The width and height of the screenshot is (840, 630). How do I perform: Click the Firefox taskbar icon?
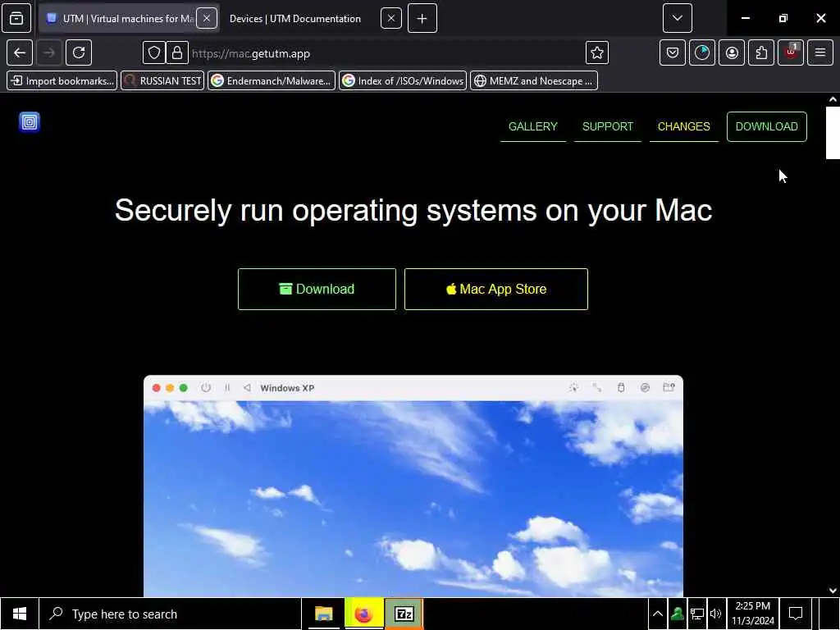point(363,614)
